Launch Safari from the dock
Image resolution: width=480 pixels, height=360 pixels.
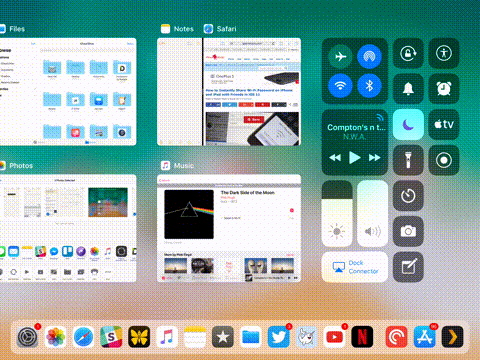[x=83, y=337]
